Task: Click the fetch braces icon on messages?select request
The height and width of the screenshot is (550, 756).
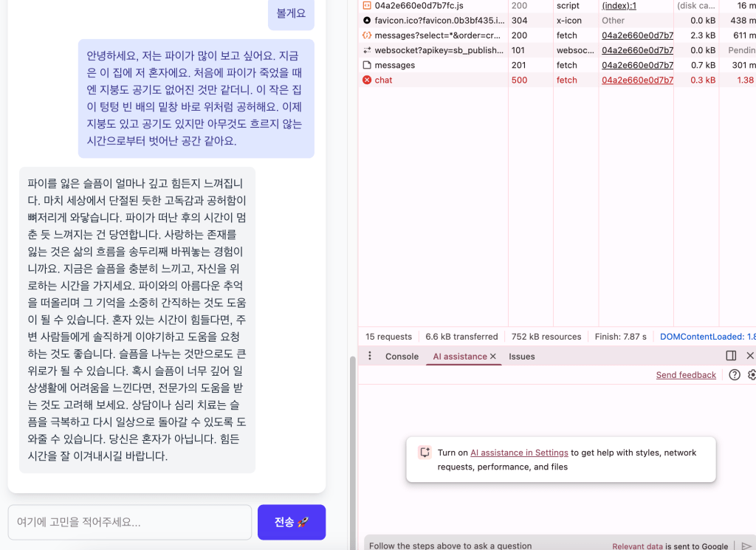Action: tap(366, 35)
